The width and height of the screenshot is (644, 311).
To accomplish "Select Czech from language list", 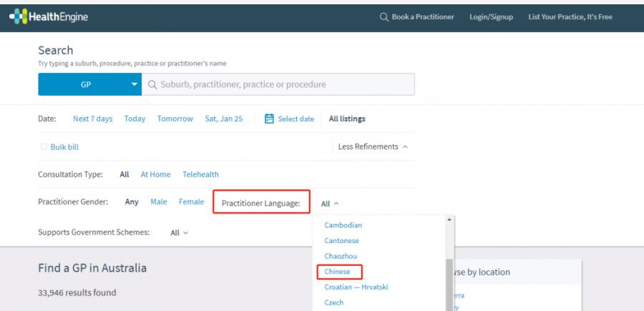I will 334,303.
